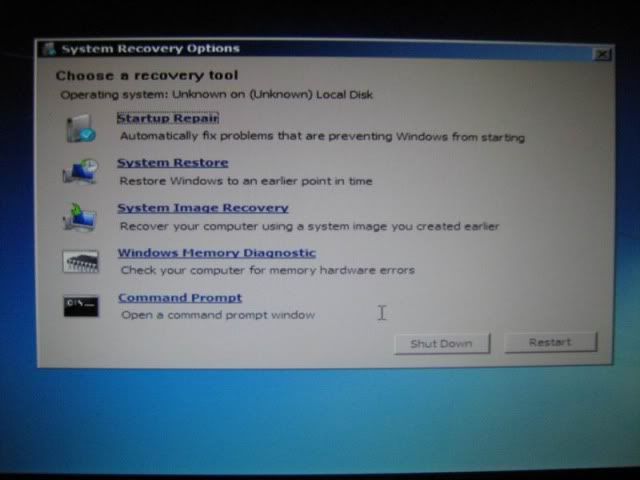Open the Command Prompt link
Screen dimensions: 640x480
(179, 298)
